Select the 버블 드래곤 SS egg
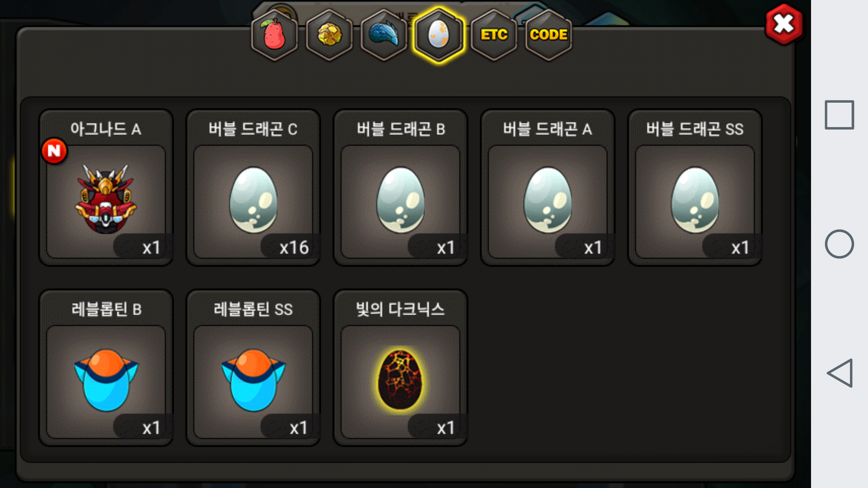The width and height of the screenshot is (868, 488). [x=695, y=188]
